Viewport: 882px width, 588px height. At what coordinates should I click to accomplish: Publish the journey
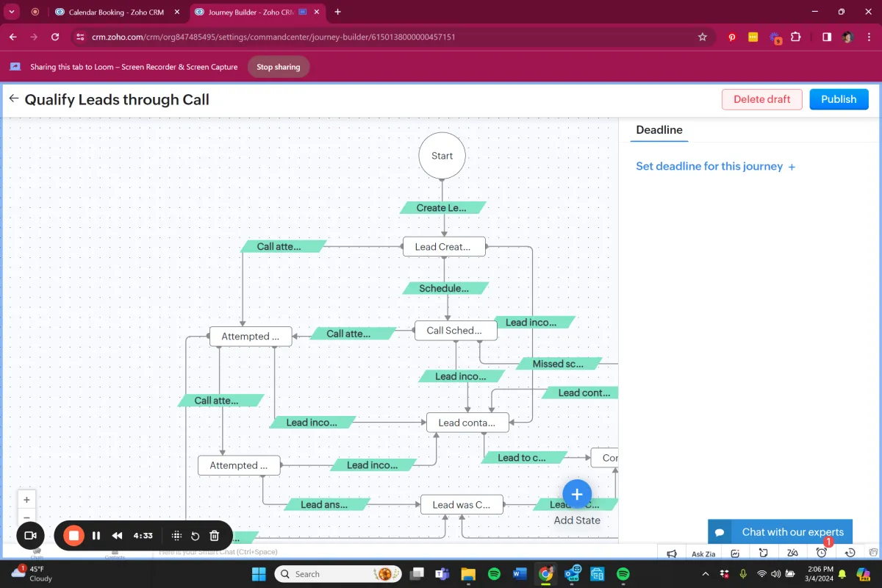839,99
